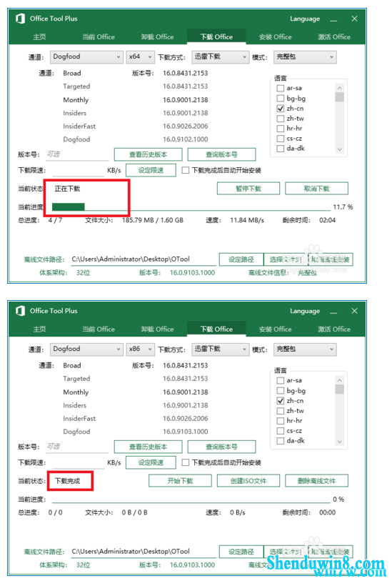Click the Office logo in the x86 window

coord(21,310)
